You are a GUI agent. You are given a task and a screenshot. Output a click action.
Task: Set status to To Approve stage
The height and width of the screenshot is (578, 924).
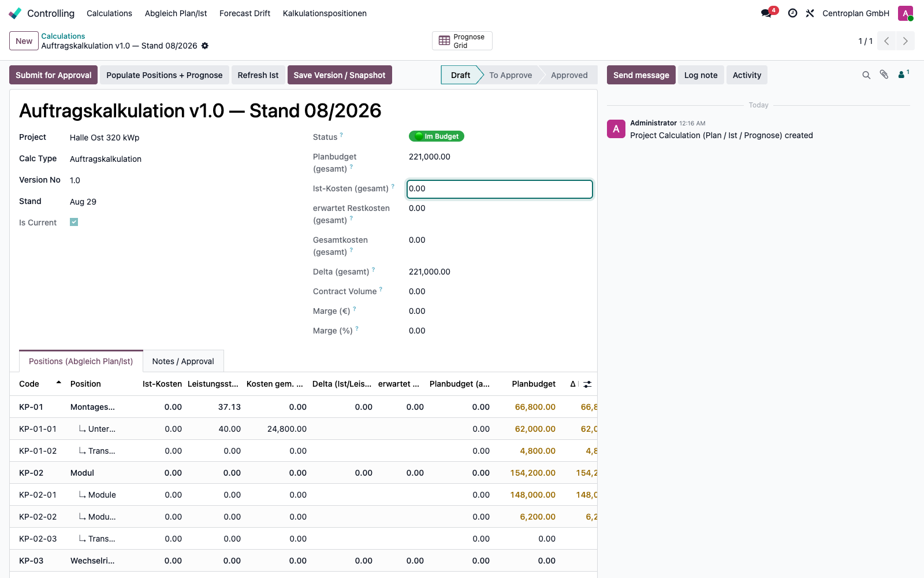[x=511, y=75]
